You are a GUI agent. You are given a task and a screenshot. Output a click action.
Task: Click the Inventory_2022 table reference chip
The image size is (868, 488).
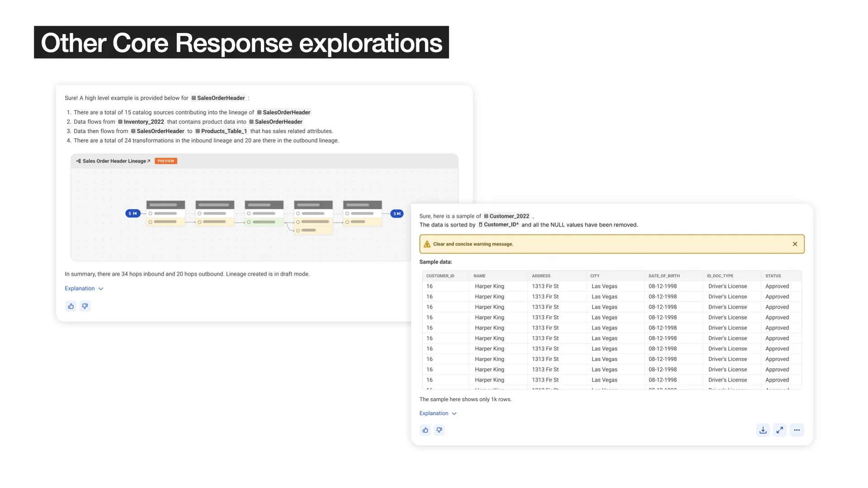(x=141, y=122)
